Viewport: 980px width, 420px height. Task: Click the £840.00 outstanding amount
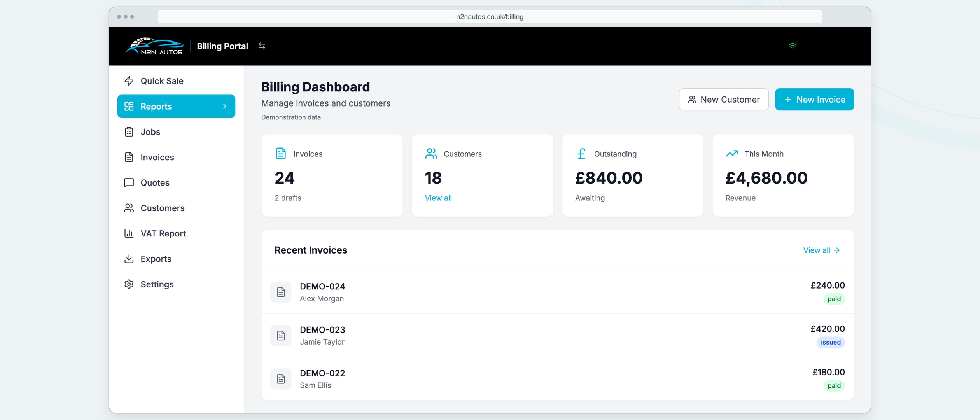coord(609,178)
